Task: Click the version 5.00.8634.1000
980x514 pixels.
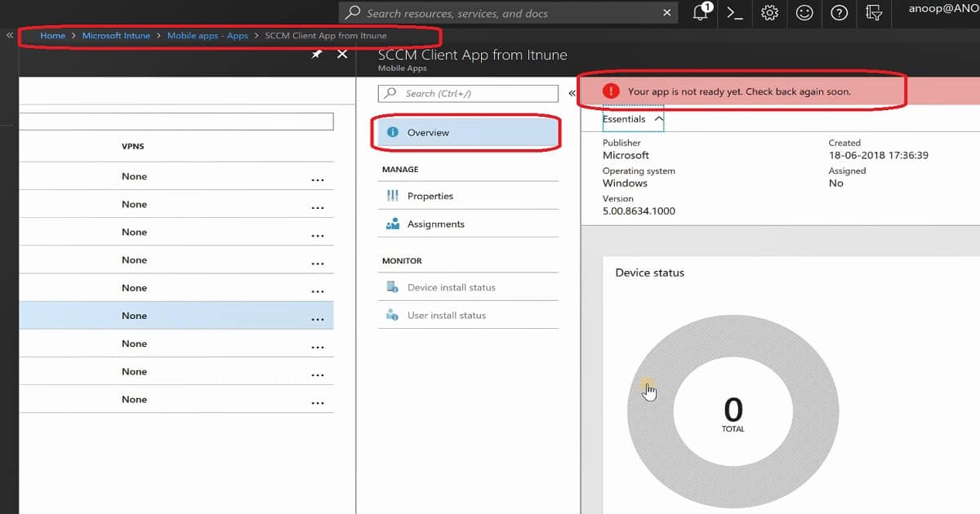Action: [639, 210]
